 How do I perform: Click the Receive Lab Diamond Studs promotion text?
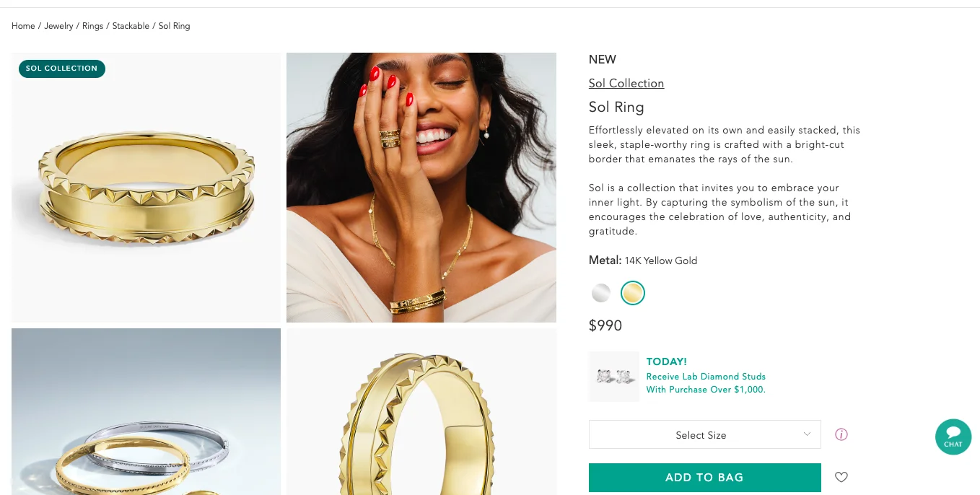706,382
